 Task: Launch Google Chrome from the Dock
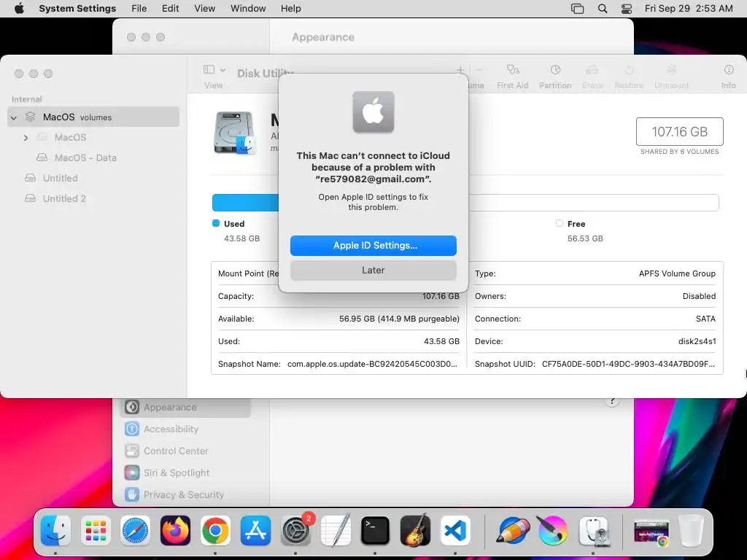[215, 530]
